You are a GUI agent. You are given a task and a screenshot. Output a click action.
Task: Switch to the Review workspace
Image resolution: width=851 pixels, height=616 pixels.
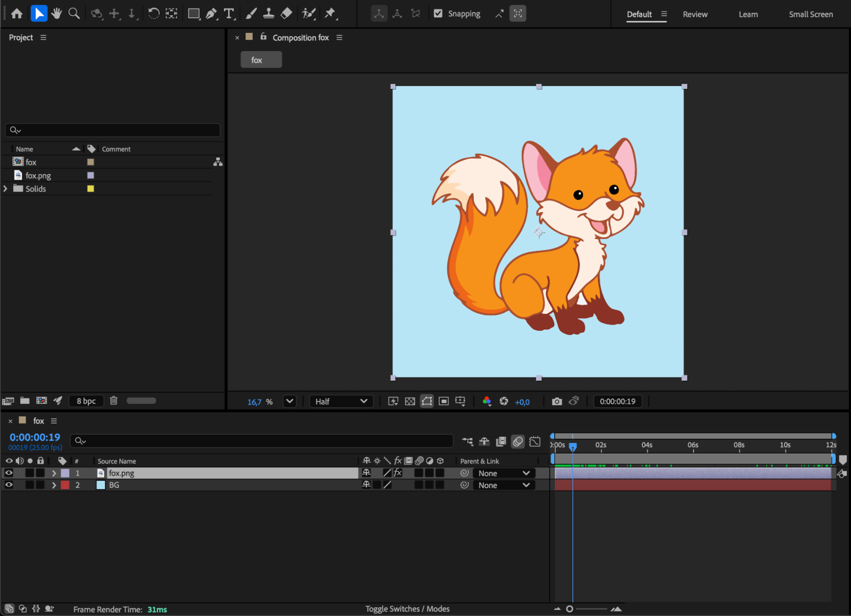pos(695,14)
